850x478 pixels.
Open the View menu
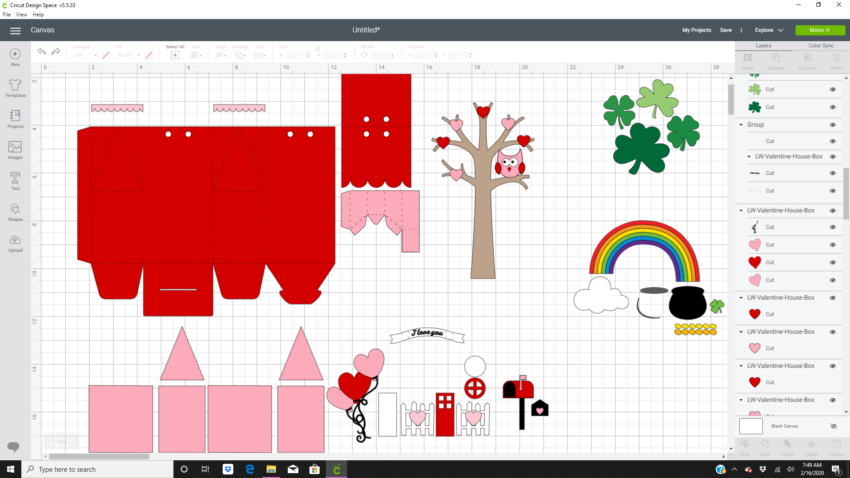tap(23, 15)
